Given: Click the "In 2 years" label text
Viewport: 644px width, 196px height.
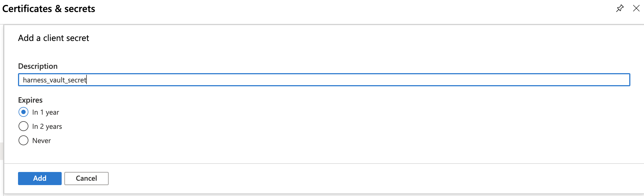Looking at the screenshot, I should pyautogui.click(x=47, y=126).
